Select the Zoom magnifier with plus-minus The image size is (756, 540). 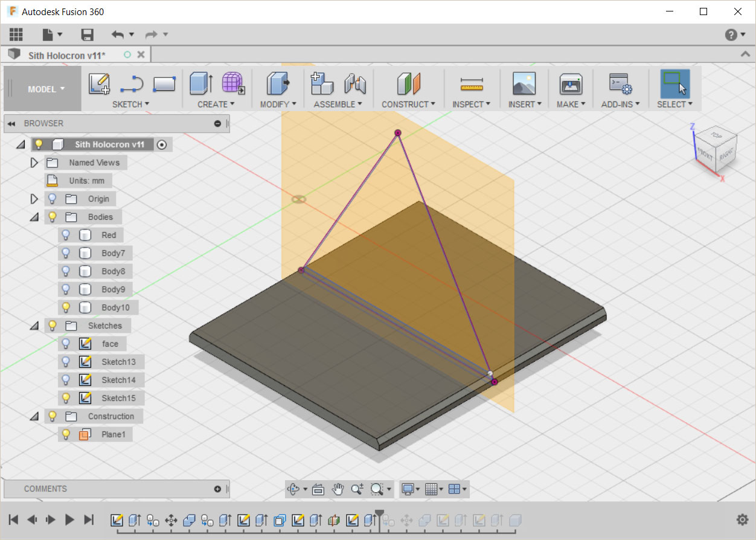357,489
